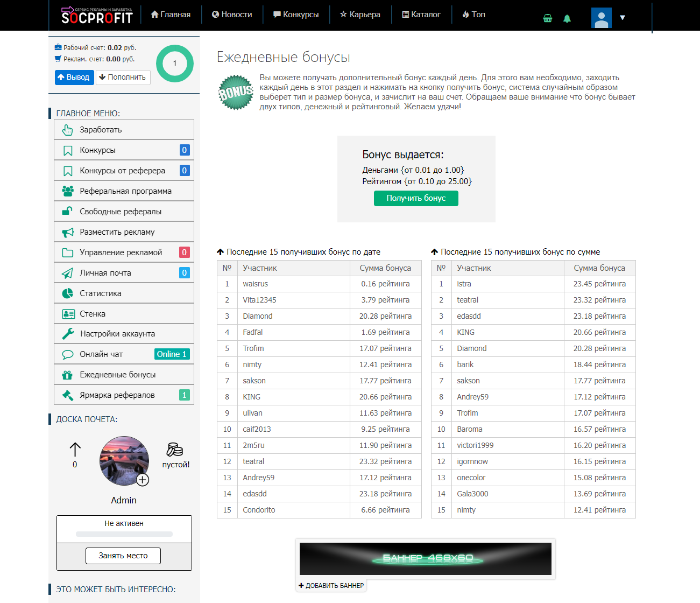Click the Admin avatar photo on honor board
The height and width of the screenshot is (603, 700).
coord(124,461)
